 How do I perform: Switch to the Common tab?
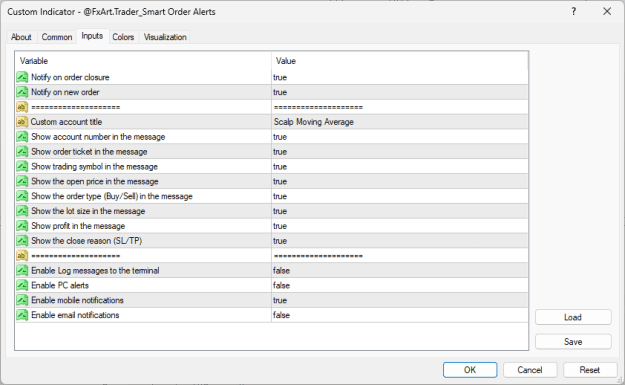(x=57, y=37)
